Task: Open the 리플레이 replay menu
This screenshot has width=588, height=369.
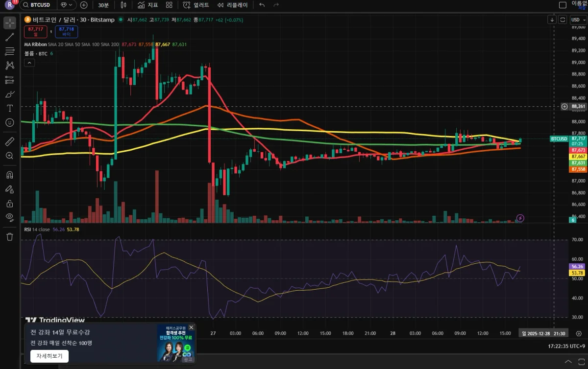Action: pos(233,5)
